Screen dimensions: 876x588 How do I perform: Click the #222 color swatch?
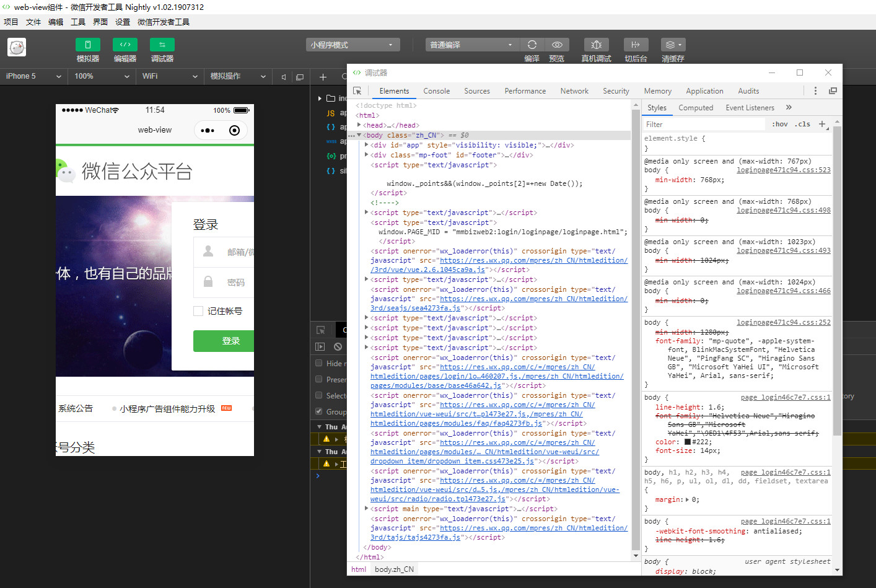click(687, 442)
